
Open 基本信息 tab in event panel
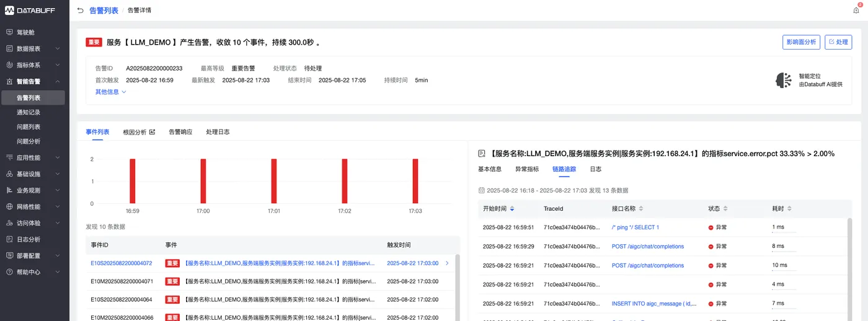(490, 169)
